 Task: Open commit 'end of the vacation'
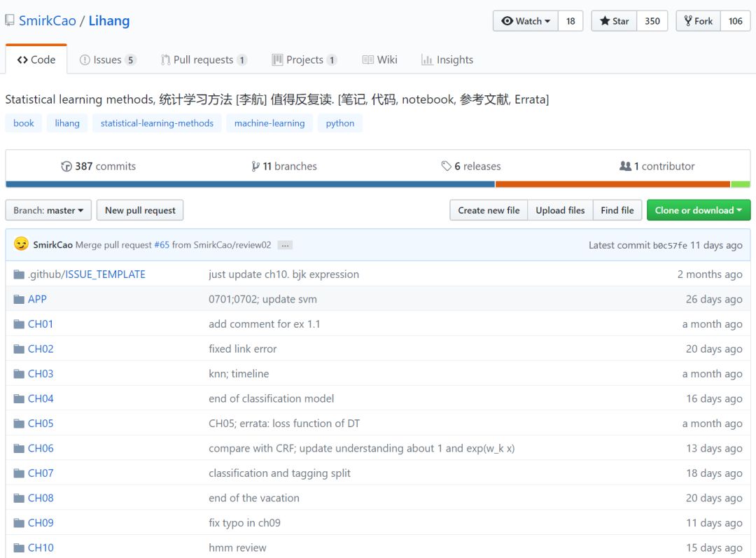point(254,498)
